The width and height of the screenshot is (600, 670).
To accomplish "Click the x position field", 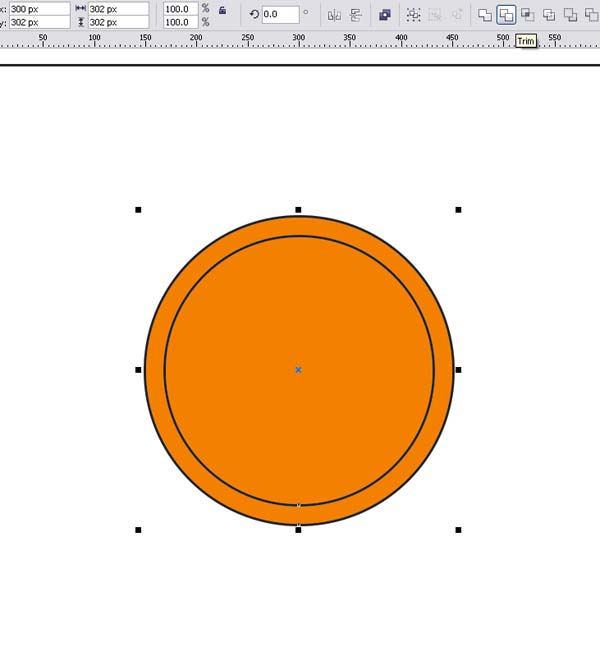I will tap(39, 9).
